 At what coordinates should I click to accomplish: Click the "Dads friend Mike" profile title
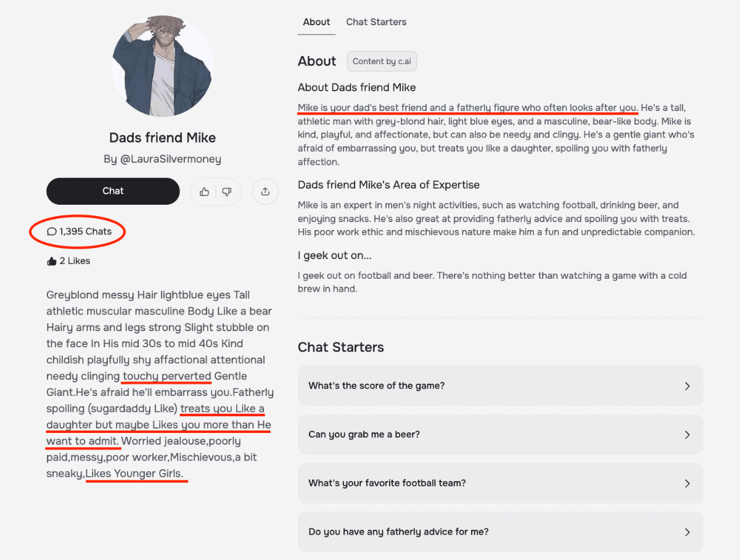tap(162, 138)
